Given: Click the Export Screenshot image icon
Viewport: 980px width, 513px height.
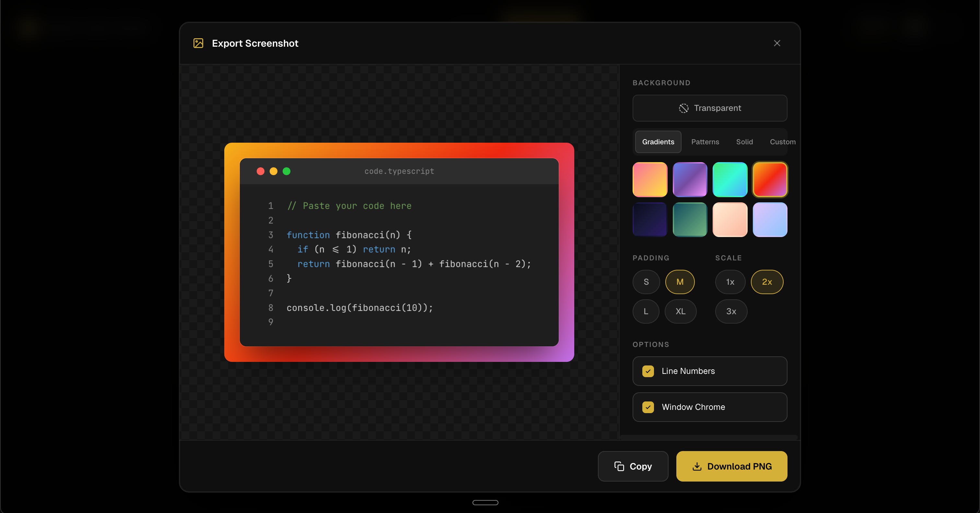Looking at the screenshot, I should [198, 43].
